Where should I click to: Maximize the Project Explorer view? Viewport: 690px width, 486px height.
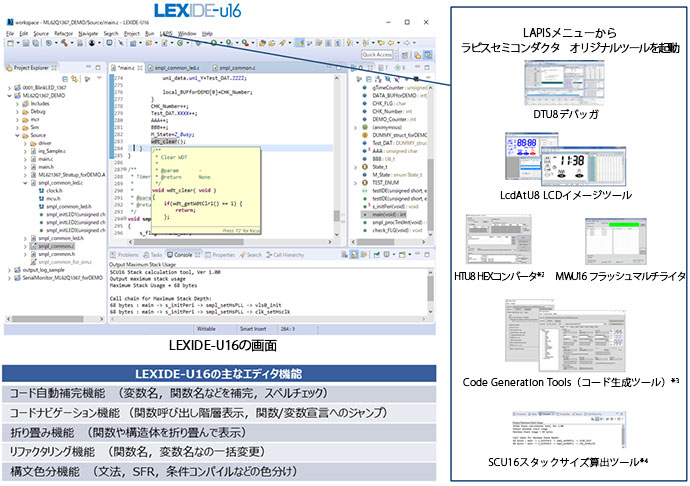tap(98, 67)
